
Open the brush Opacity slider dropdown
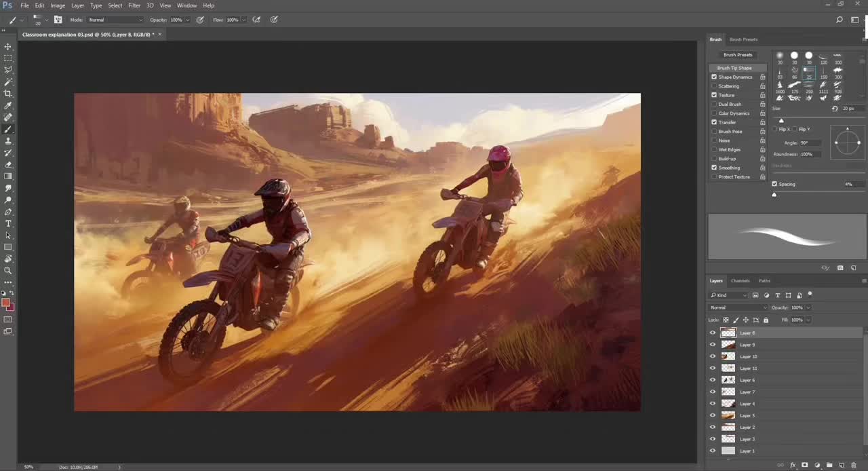tap(188, 20)
